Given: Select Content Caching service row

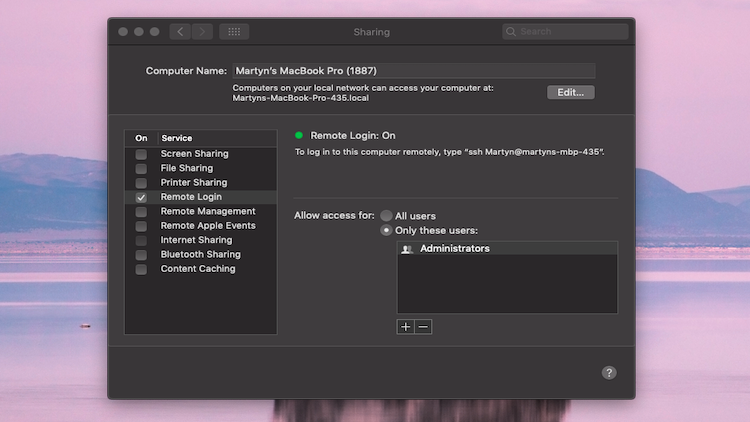Looking at the screenshot, I should click(x=198, y=269).
